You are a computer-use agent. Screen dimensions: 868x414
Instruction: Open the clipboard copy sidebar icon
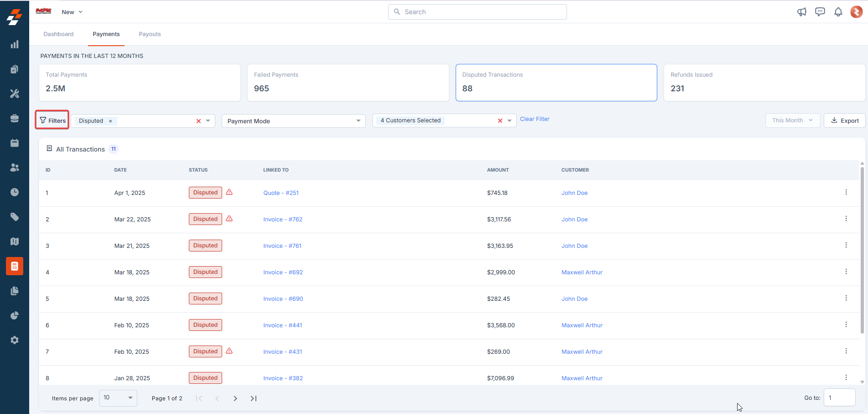tap(15, 69)
